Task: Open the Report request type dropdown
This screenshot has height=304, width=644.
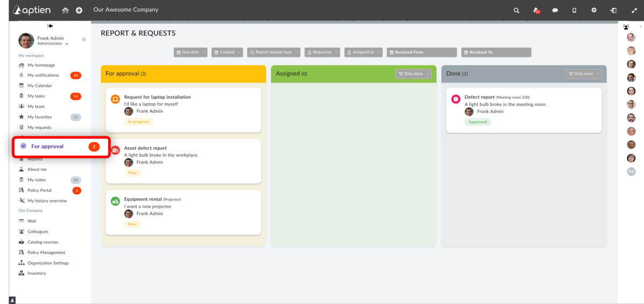Action: click(x=274, y=52)
